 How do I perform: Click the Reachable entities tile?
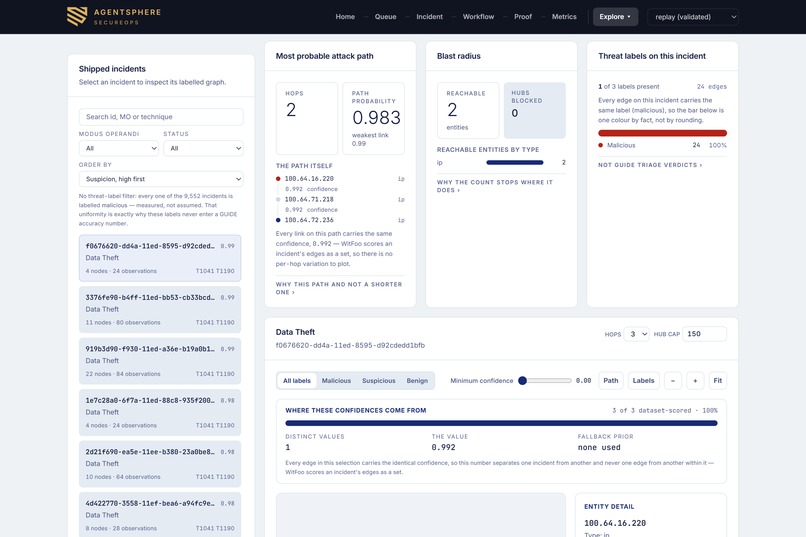pyautogui.click(x=468, y=110)
